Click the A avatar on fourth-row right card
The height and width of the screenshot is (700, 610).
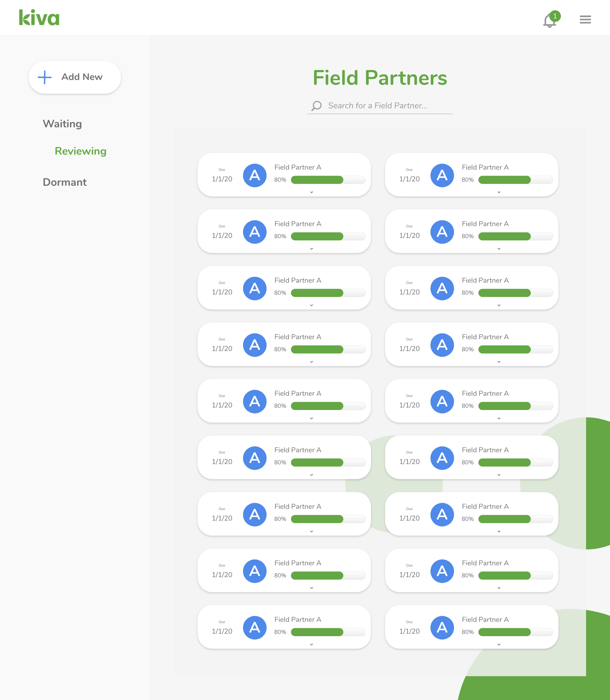pos(442,345)
